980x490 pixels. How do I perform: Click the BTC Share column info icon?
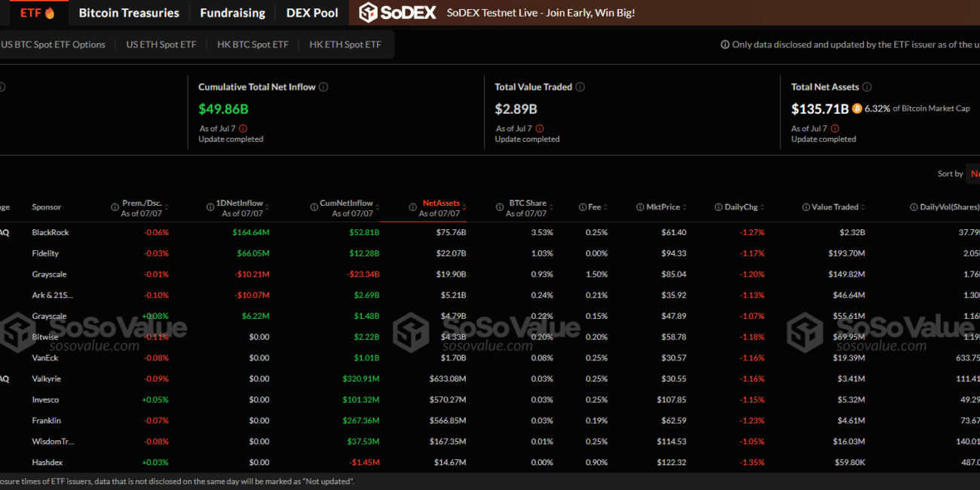click(501, 207)
